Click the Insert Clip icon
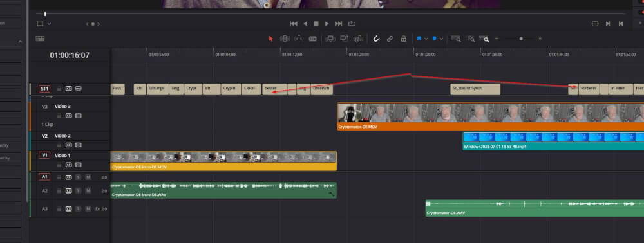The height and width of the screenshot is (243, 644). pyautogui.click(x=330, y=39)
